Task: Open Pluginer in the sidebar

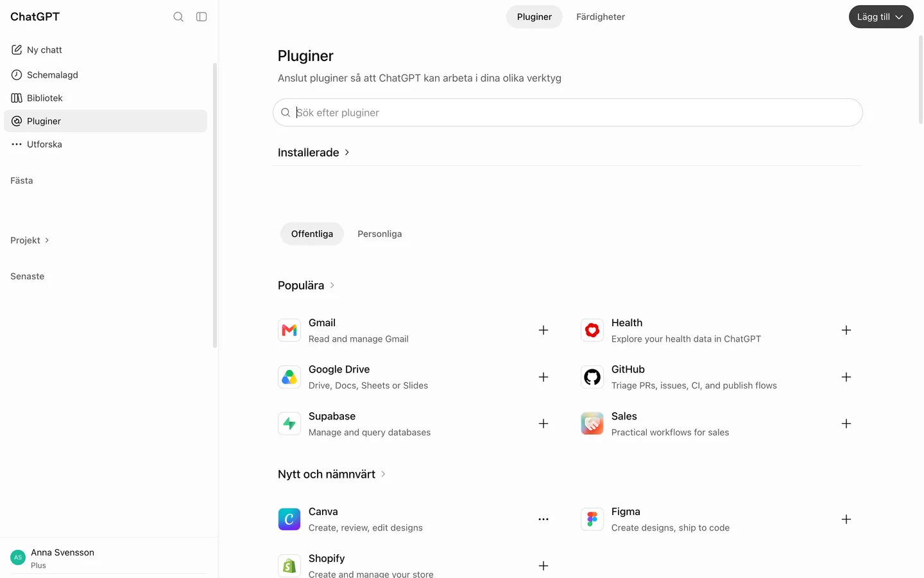Action: tap(105, 121)
